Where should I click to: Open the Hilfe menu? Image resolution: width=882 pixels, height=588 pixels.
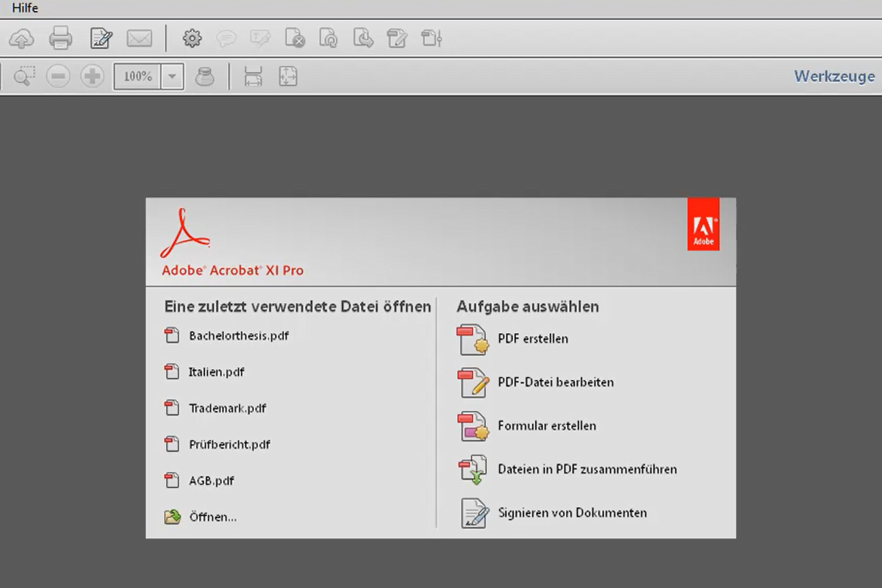pos(25,8)
